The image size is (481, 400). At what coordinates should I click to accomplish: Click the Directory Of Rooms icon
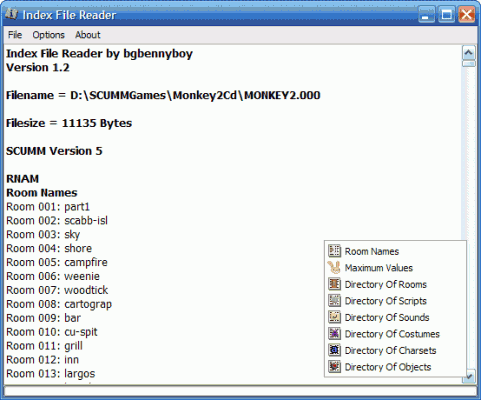coord(334,284)
